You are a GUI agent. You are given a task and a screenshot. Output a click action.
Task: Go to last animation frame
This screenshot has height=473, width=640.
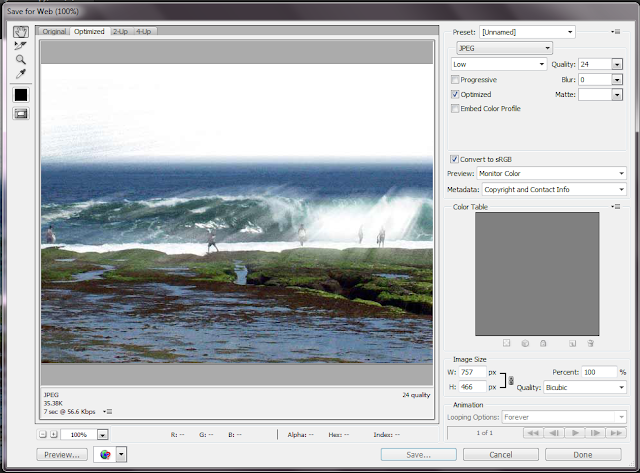[x=616, y=433]
